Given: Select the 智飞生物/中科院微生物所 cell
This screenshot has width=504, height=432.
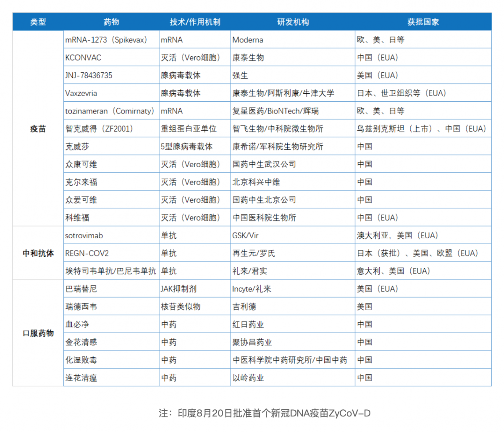Looking at the screenshot, I should coord(293,129).
